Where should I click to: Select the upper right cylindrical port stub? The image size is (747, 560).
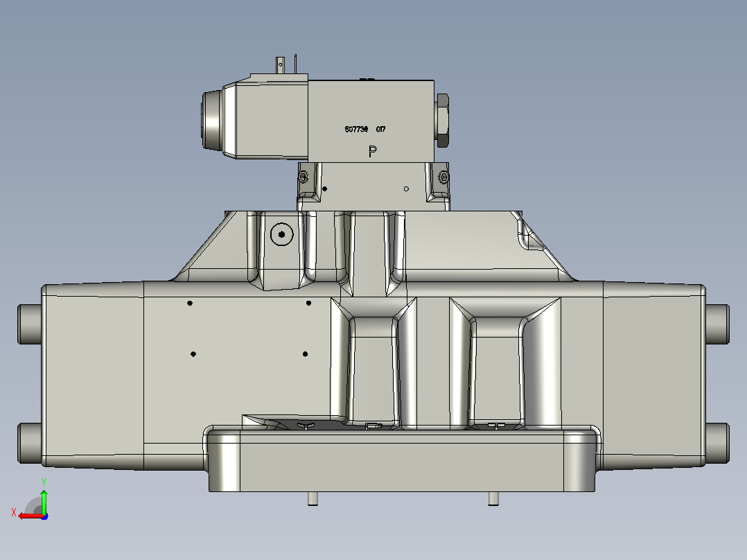pyautogui.click(x=717, y=324)
